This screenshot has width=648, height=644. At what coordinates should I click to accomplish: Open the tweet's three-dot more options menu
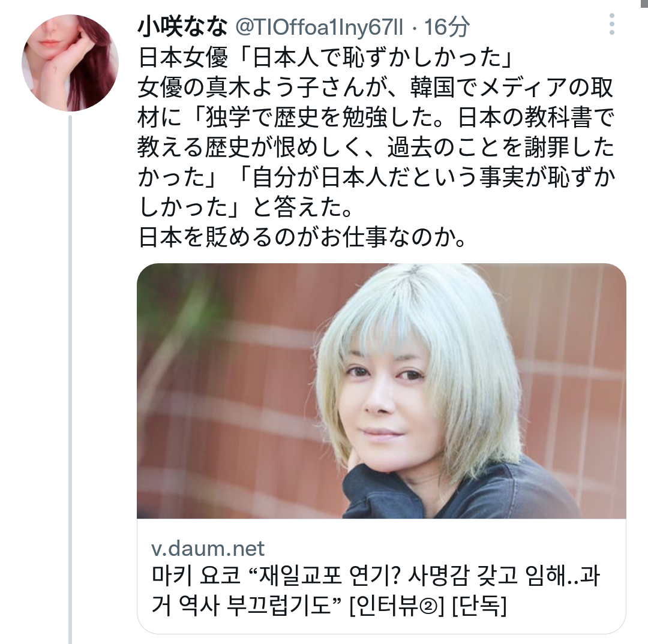pos(611,24)
